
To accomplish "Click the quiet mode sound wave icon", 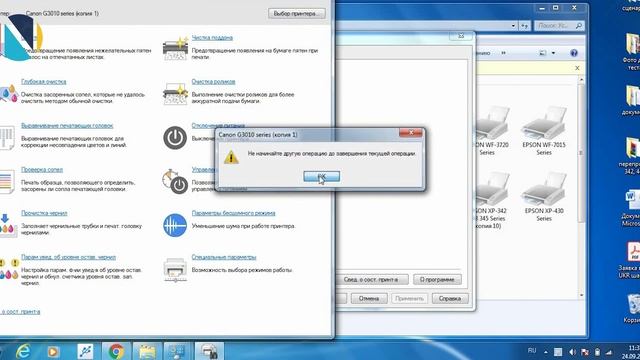I will pos(175,225).
